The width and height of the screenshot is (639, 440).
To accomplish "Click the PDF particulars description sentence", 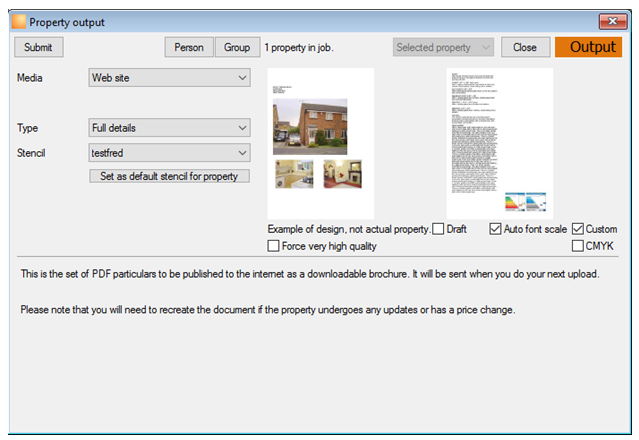I will 310,274.
